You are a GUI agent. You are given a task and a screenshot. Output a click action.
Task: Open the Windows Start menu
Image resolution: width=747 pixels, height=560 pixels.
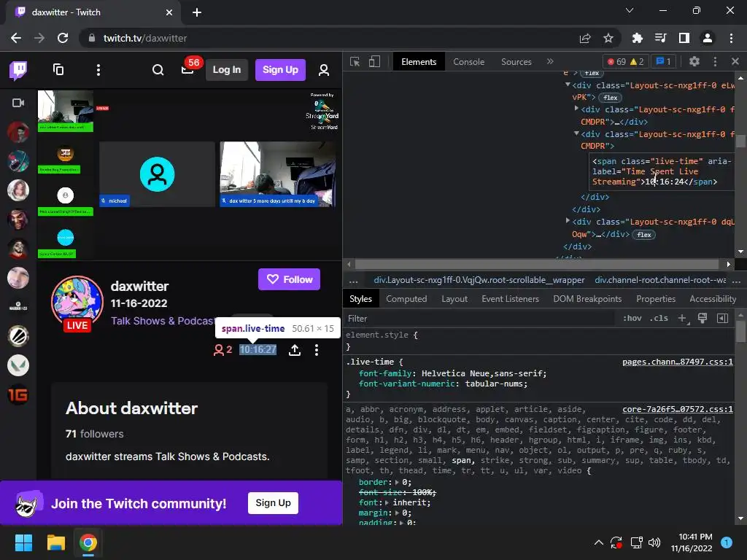click(x=23, y=542)
